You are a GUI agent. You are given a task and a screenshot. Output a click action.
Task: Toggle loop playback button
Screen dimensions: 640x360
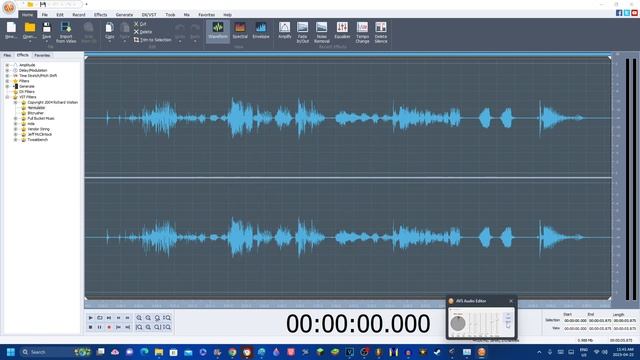(100, 318)
